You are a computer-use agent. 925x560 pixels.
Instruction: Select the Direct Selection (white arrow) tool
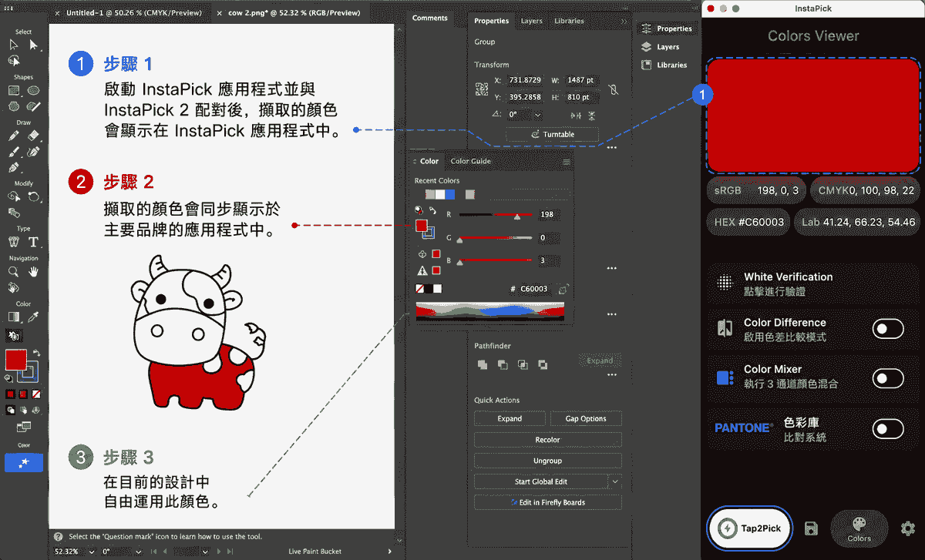[34, 45]
